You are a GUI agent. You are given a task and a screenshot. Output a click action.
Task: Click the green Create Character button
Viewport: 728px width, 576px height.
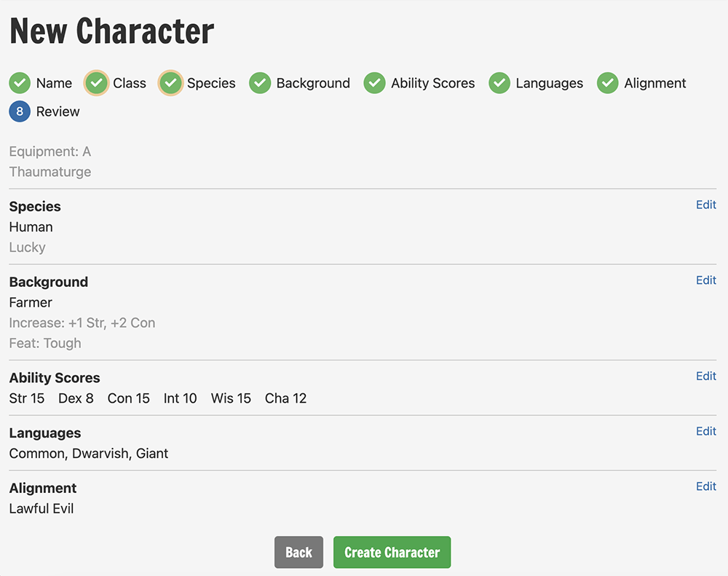[x=392, y=552]
